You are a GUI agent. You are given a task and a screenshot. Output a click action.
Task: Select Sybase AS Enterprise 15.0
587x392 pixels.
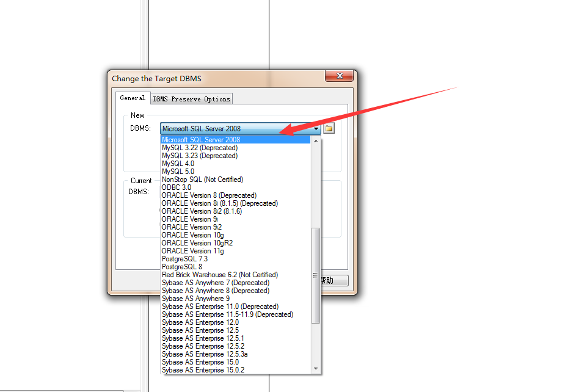[x=236, y=361]
